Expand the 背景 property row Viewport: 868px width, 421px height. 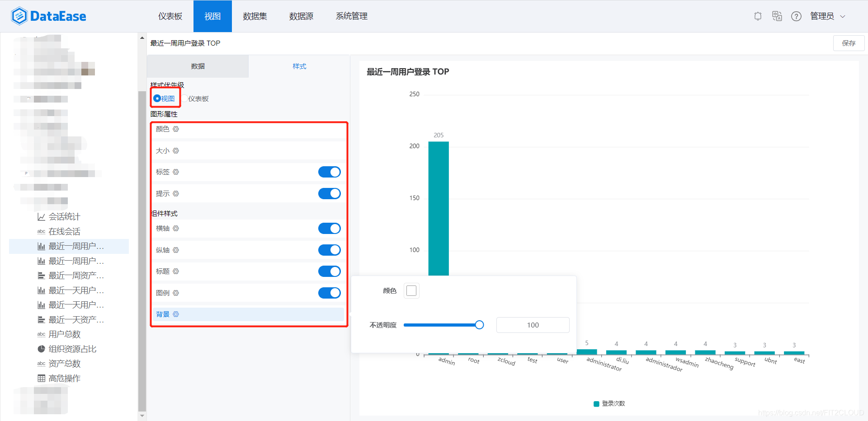tap(248, 314)
